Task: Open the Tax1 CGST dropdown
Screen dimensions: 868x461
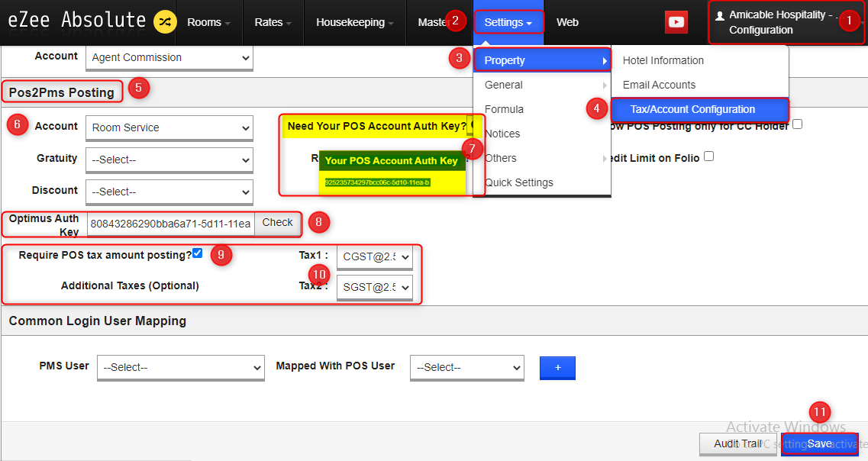Action: [375, 257]
